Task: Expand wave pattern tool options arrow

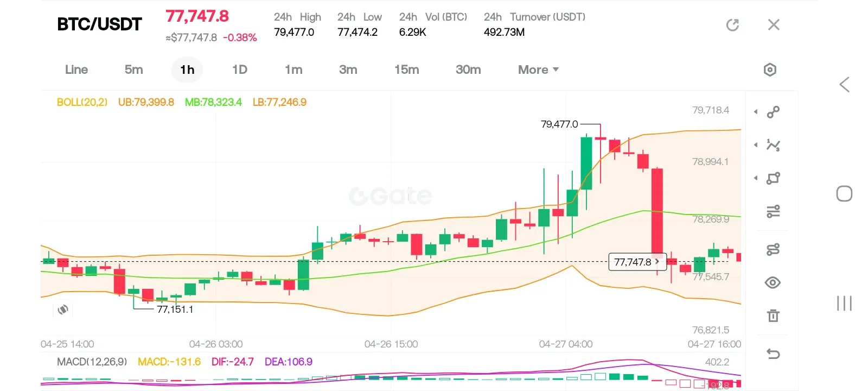Action: tap(756, 145)
